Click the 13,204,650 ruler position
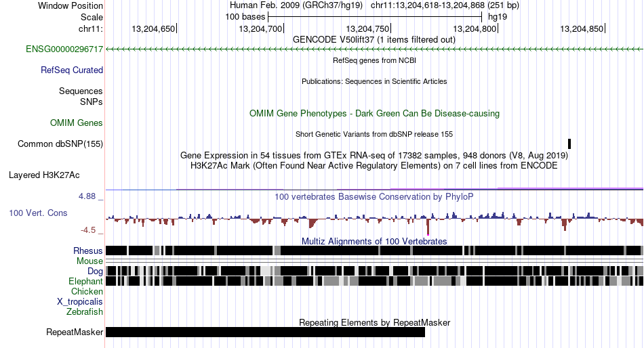The height and width of the screenshot is (348, 644). pos(153,28)
